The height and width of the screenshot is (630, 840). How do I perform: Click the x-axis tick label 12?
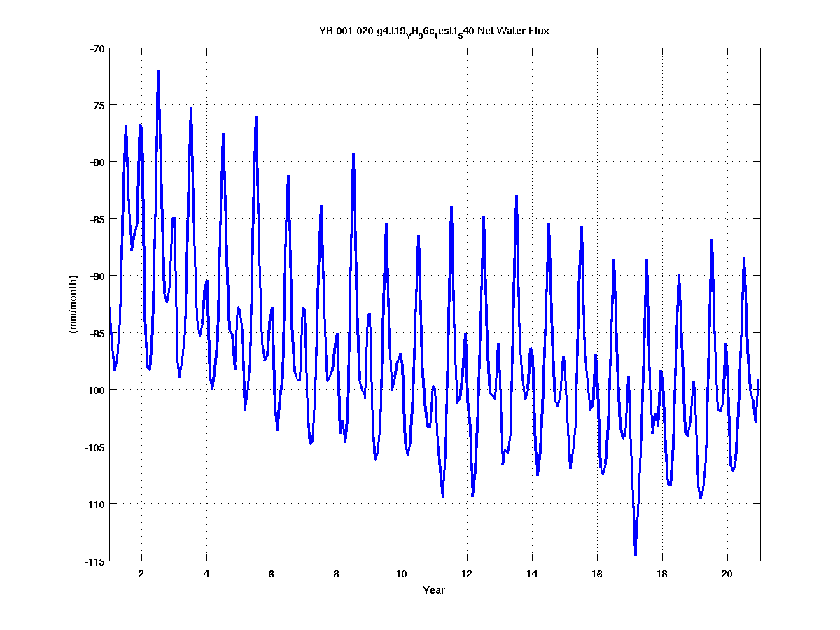pyautogui.click(x=467, y=573)
